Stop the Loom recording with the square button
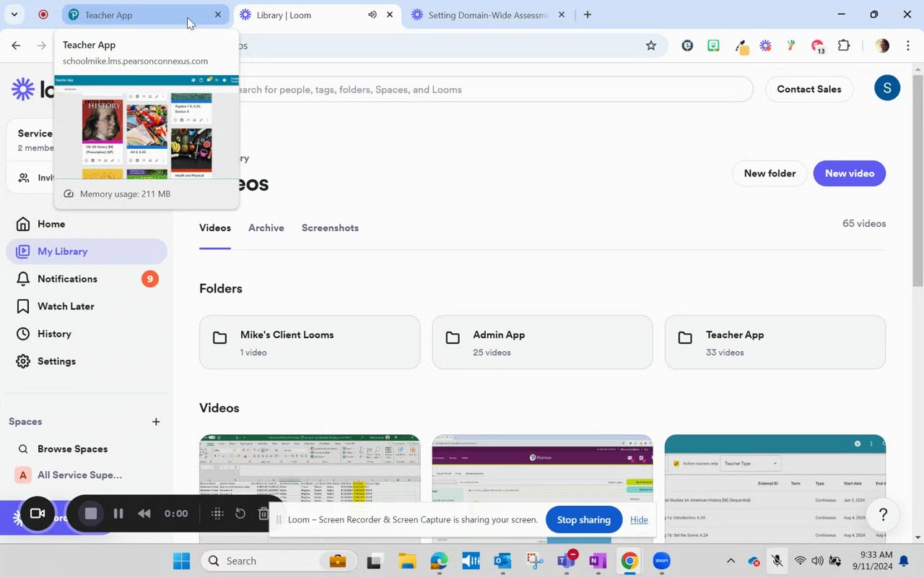 point(91,514)
